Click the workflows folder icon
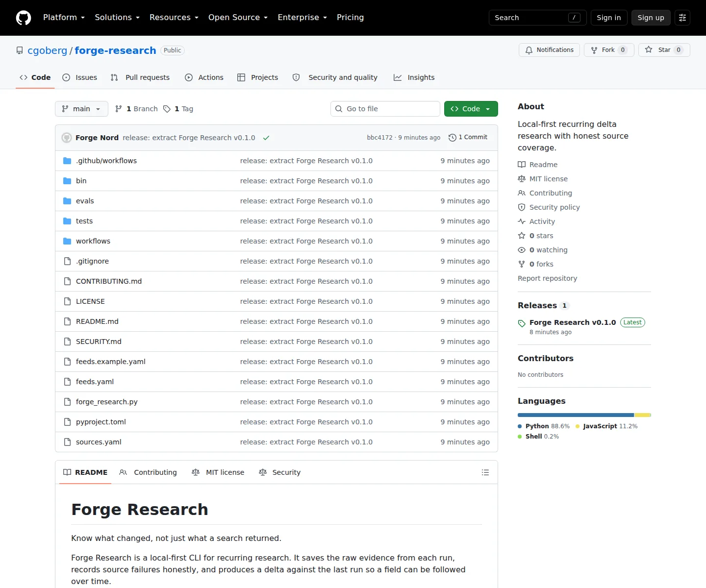Image resolution: width=706 pixels, height=588 pixels. coord(67,241)
